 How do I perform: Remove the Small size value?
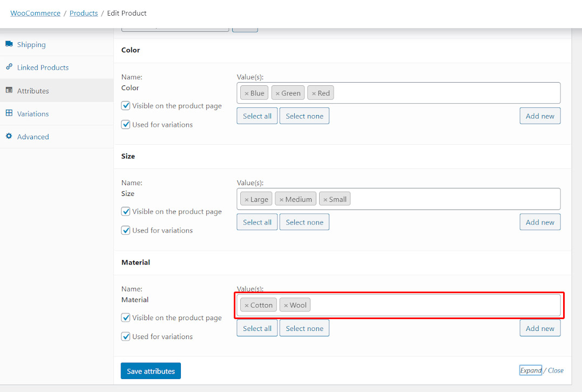pos(325,200)
